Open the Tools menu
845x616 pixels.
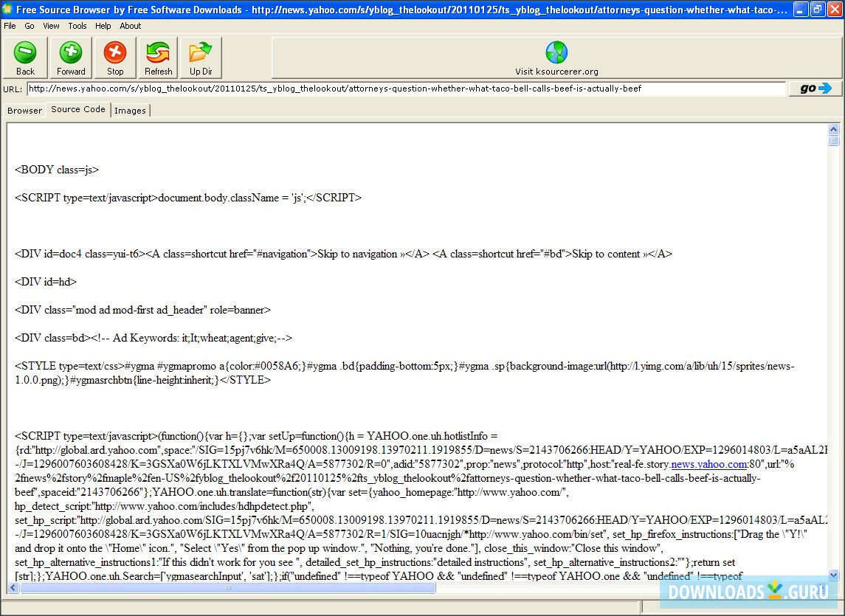77,25
